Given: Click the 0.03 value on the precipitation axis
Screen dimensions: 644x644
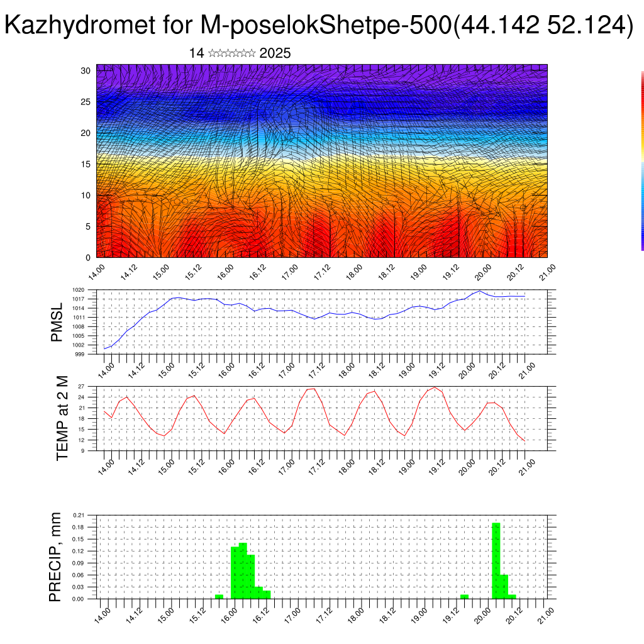Looking at the screenshot, I should (79, 587).
